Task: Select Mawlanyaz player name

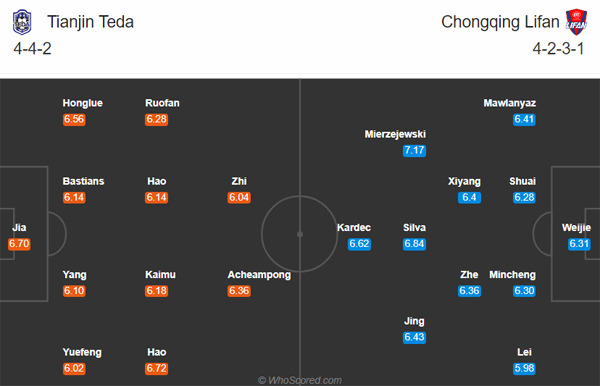Action: tap(510, 103)
